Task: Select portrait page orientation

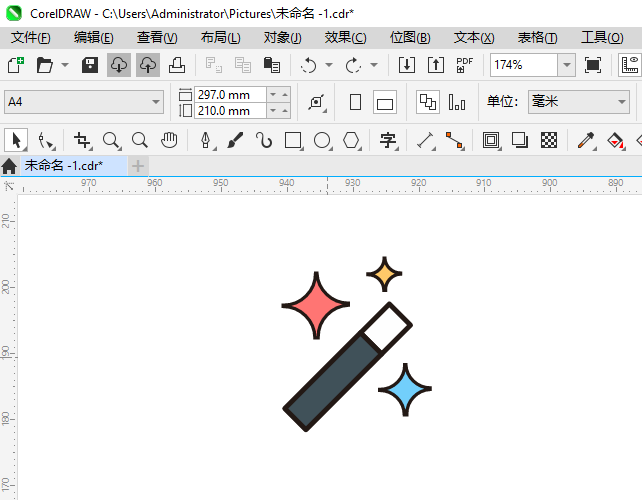Action: coord(355,102)
